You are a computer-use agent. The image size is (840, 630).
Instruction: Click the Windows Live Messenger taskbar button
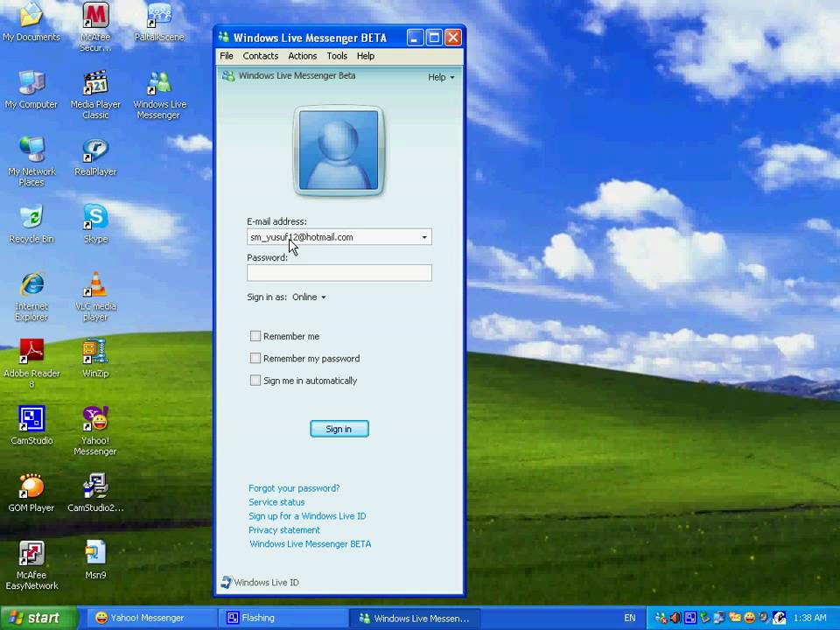(414, 618)
